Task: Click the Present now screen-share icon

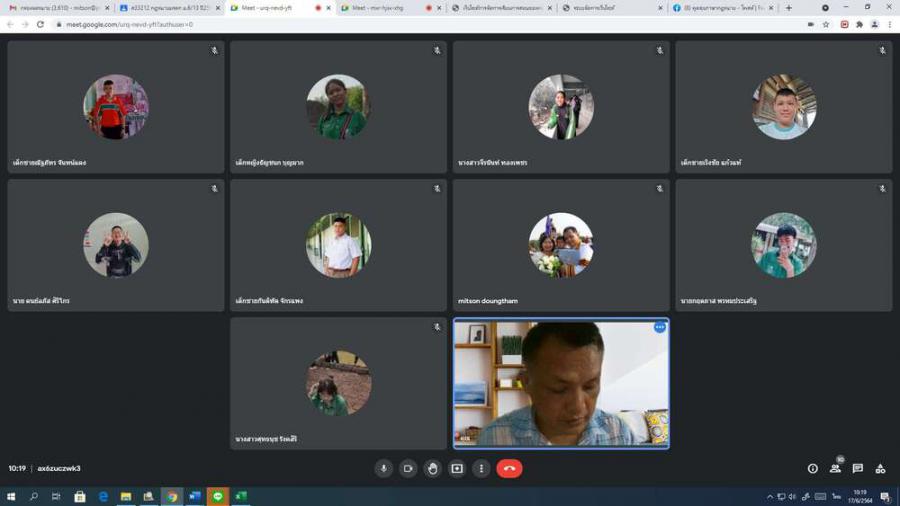Action: [457, 468]
